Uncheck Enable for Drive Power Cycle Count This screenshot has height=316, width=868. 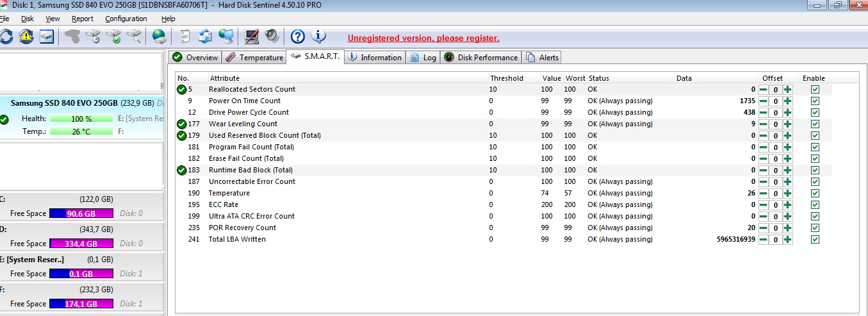[815, 112]
